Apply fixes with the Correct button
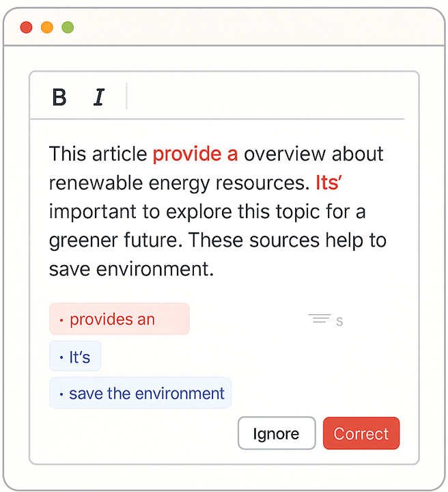Screen dimensions: 448x492 point(361,433)
